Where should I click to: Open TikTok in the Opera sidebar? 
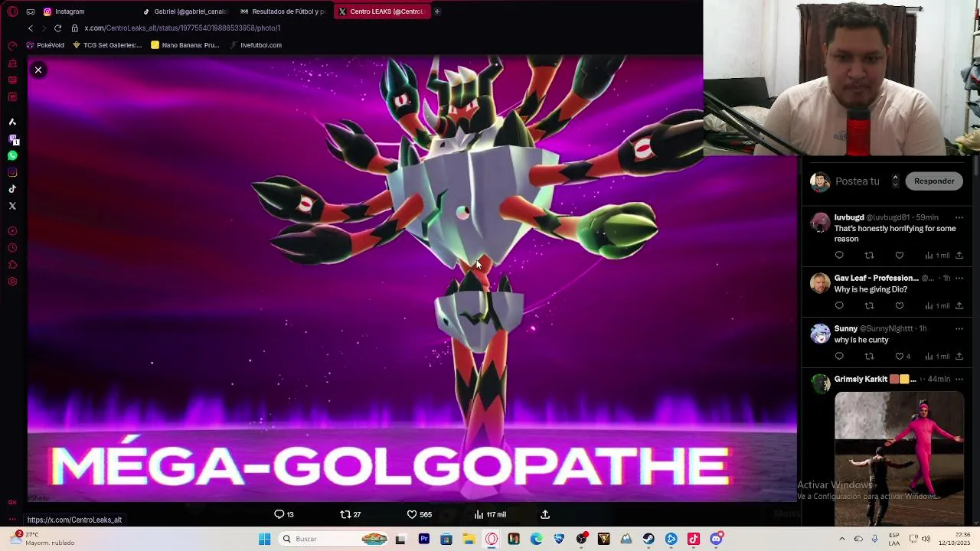(x=12, y=189)
